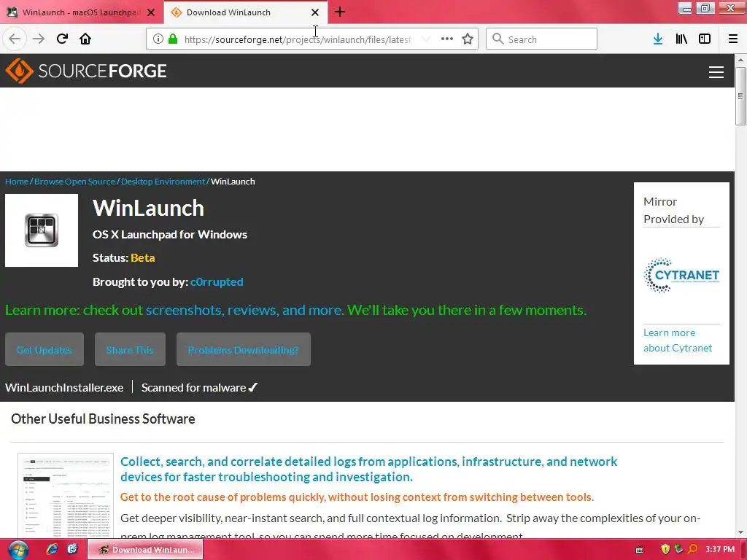The width and height of the screenshot is (747, 560).
Task: Click the 'Get to the root cause' orange text
Action: click(x=357, y=497)
